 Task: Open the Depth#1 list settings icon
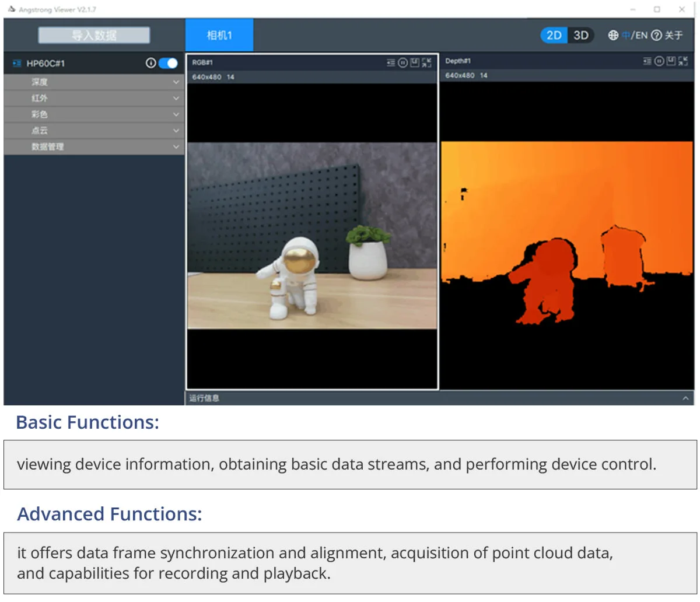click(647, 61)
